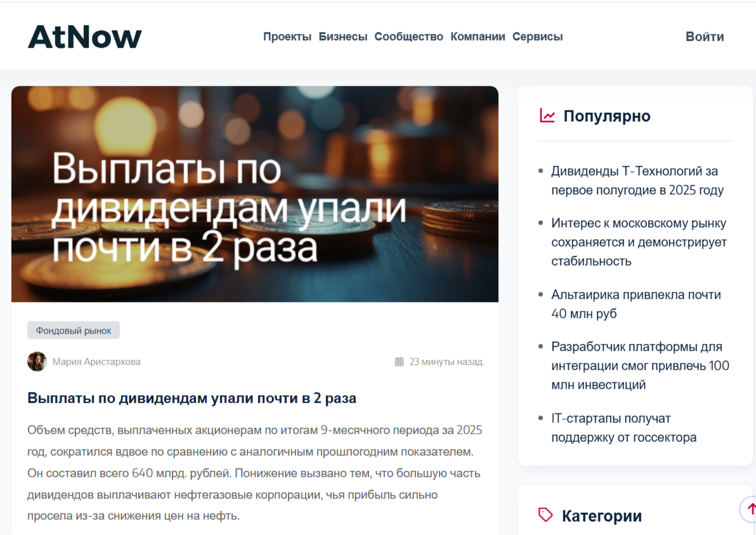Click the AtNow logo
Viewport: 756px width, 535px height.
point(85,37)
